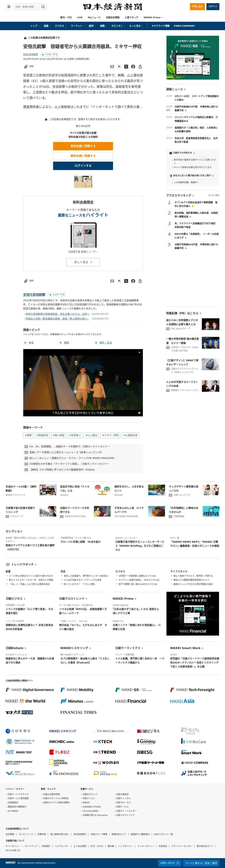Expand the オピニオン navigation dropdown

pyautogui.click(x=118, y=26)
